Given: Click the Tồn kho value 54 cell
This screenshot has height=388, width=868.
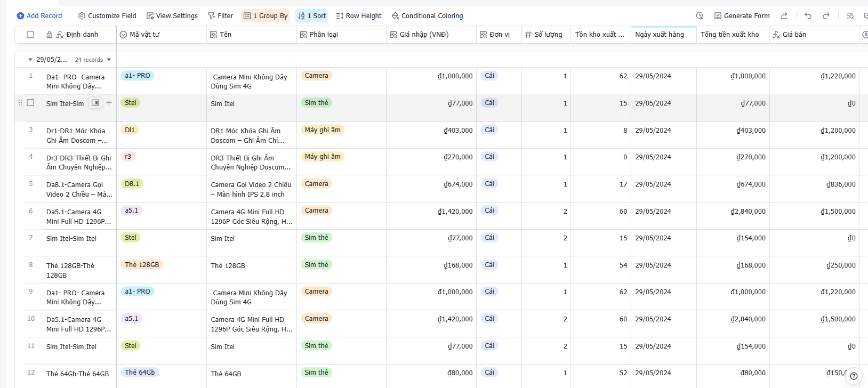Looking at the screenshot, I should click(601, 270).
